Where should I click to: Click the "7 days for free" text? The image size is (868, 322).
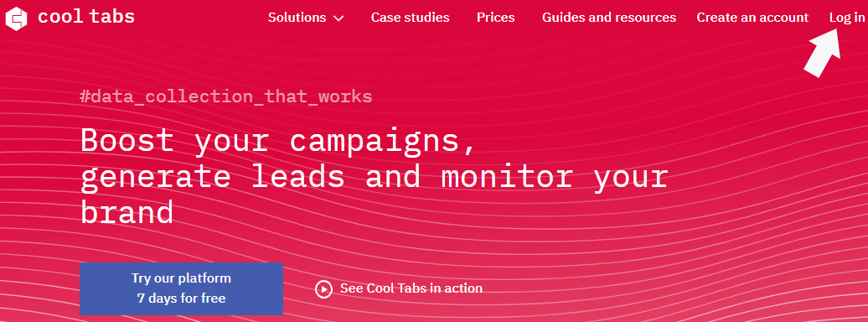[x=182, y=299]
